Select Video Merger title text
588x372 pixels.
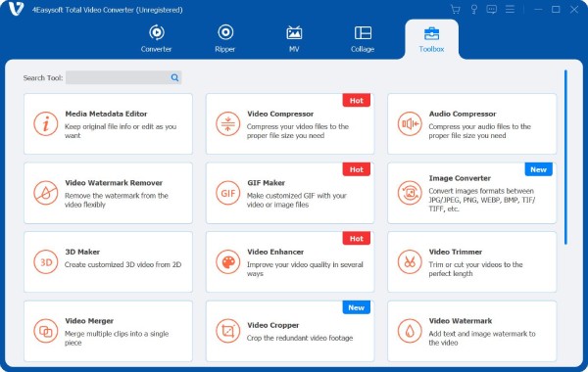(89, 321)
